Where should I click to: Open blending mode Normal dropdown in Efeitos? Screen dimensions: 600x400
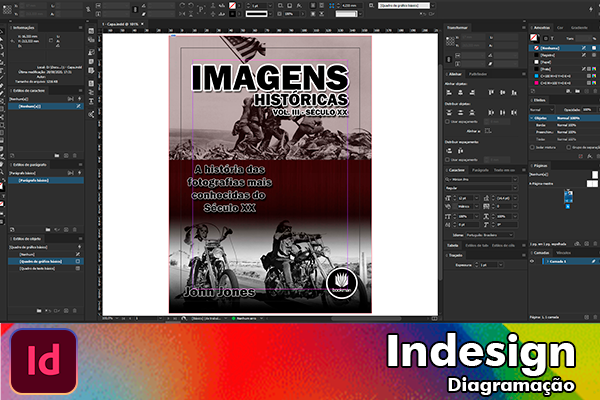[542, 110]
